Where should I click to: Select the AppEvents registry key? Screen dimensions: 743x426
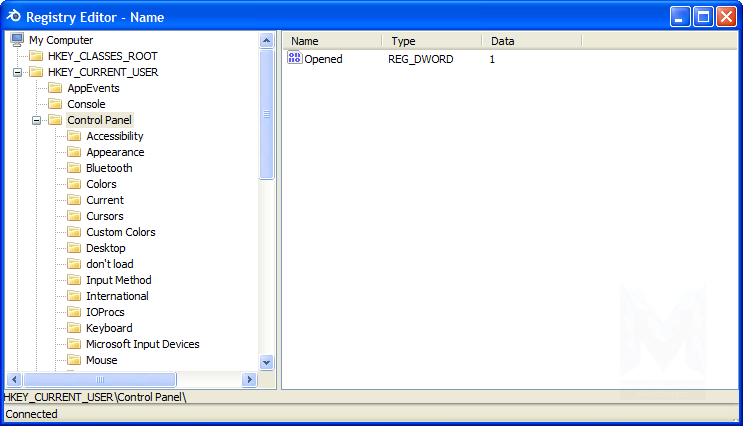tap(93, 88)
